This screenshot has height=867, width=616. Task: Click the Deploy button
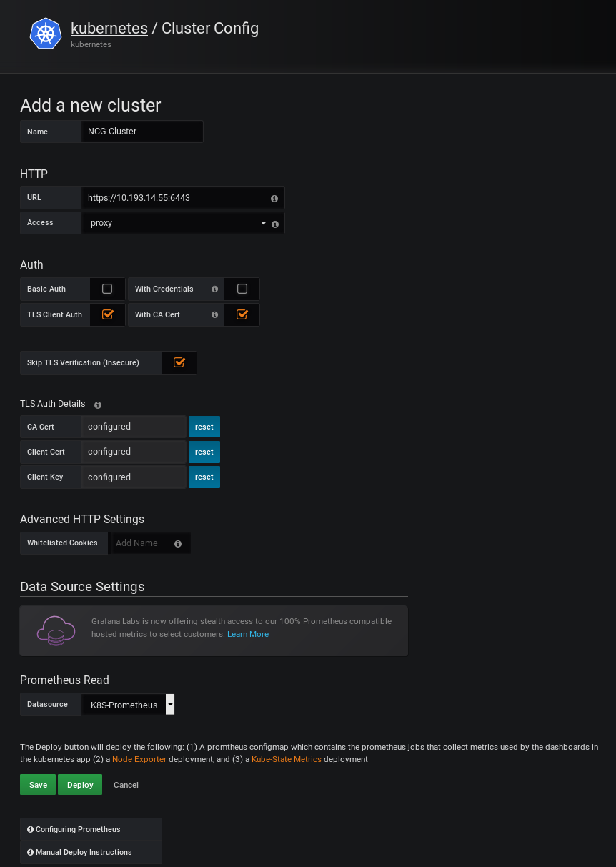coord(80,785)
